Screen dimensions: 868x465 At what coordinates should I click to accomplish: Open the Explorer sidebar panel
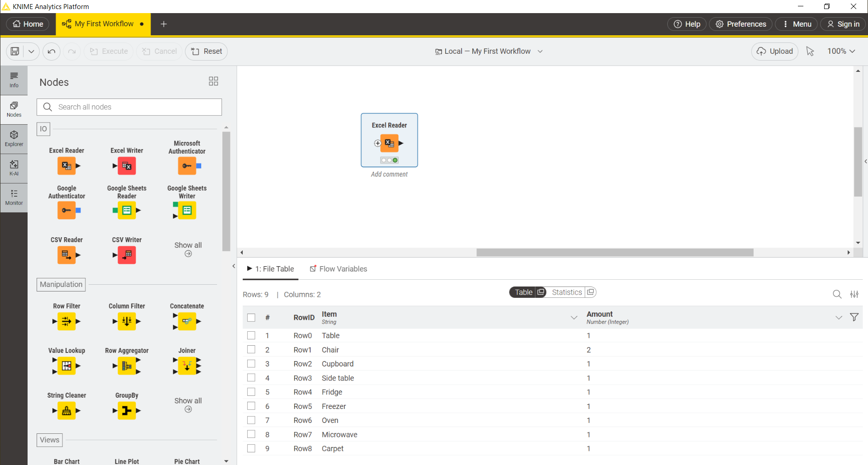coord(14,138)
